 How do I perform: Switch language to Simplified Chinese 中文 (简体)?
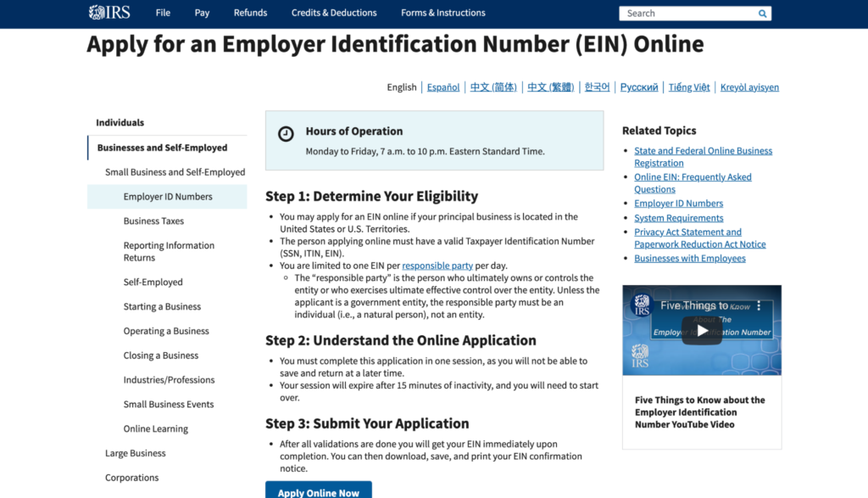point(493,87)
